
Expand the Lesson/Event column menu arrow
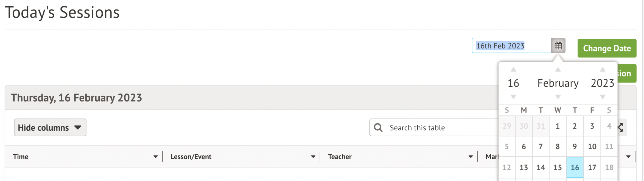(x=313, y=157)
